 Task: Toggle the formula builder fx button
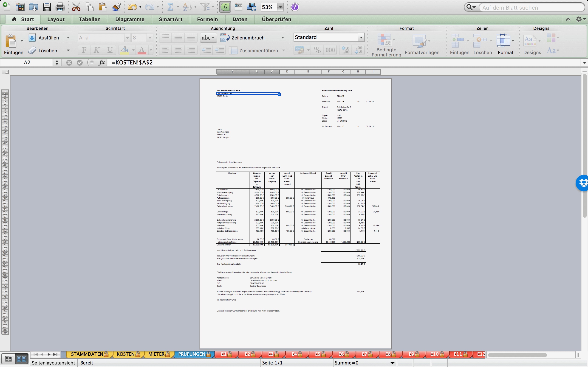pyautogui.click(x=225, y=7)
